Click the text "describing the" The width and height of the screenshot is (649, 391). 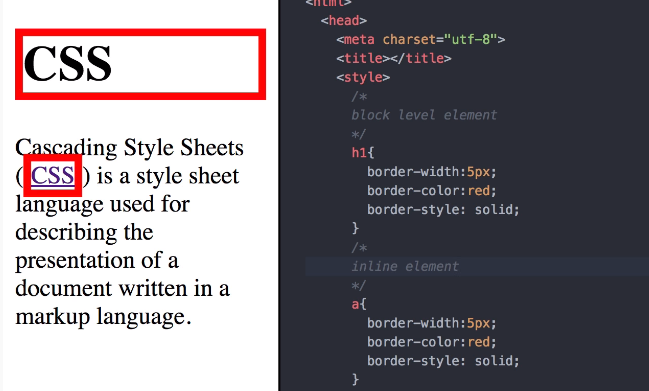[x=84, y=232]
